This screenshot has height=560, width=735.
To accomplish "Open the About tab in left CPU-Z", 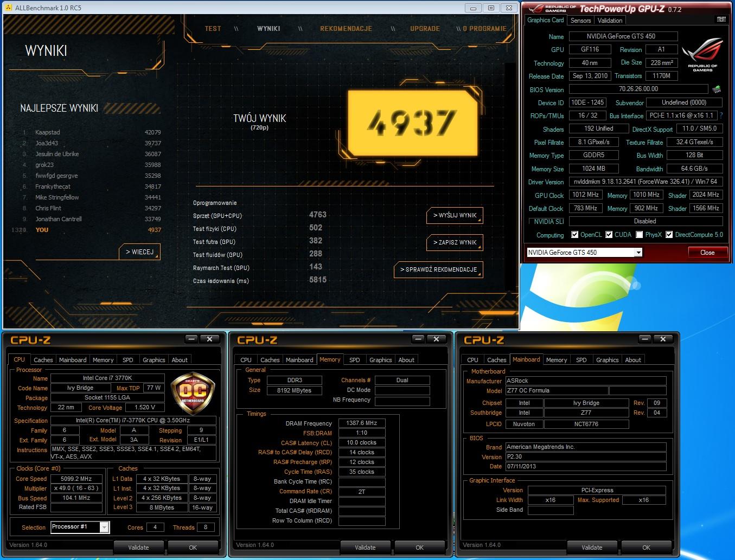I will point(180,360).
